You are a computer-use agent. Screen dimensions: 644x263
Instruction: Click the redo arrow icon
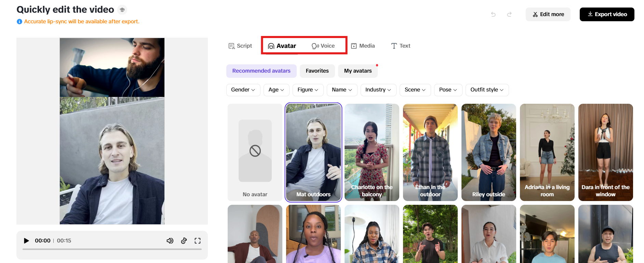point(509,14)
